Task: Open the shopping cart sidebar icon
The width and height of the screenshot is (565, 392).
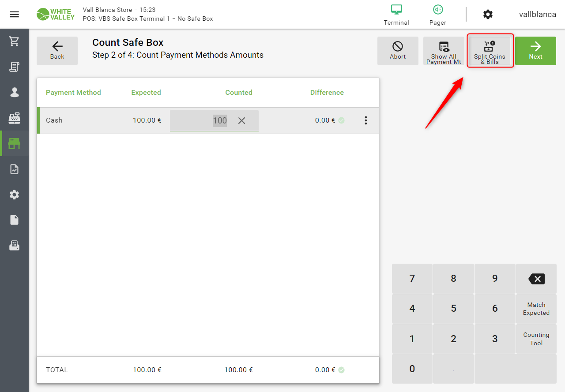Action: (14, 41)
